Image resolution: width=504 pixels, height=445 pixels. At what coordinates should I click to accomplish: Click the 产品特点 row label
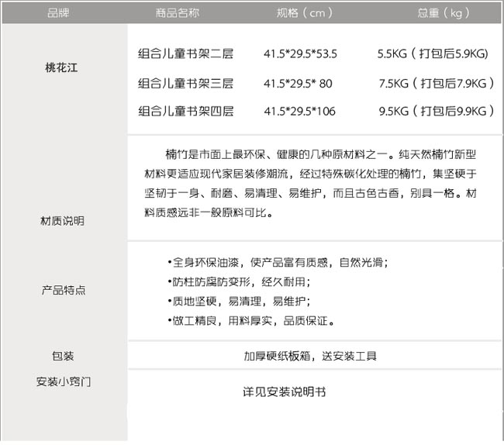(64, 290)
